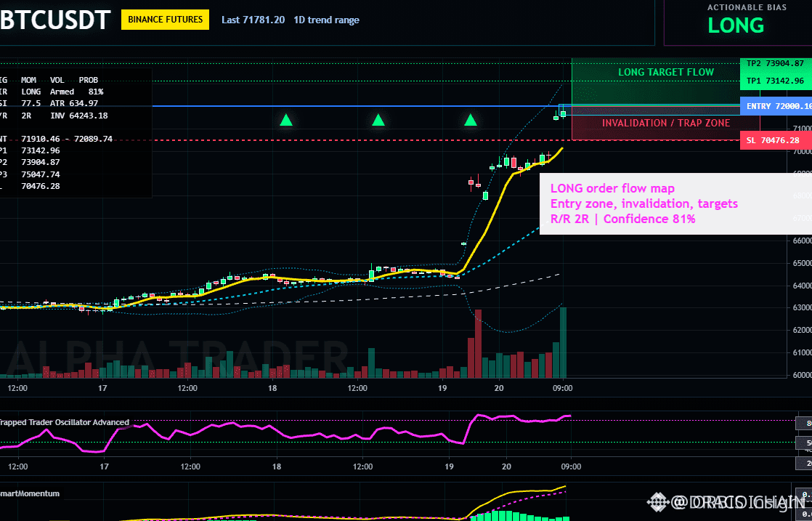
Task: Select the VOL column header in stats panel
Action: pyautogui.click(x=57, y=80)
